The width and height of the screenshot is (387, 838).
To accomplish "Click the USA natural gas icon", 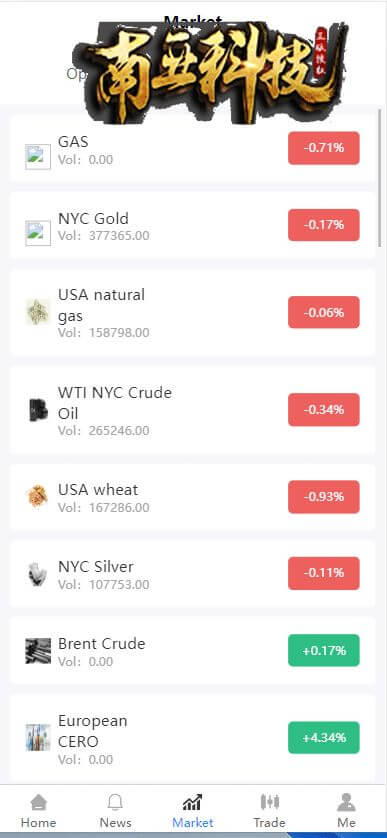I will pyautogui.click(x=38, y=312).
